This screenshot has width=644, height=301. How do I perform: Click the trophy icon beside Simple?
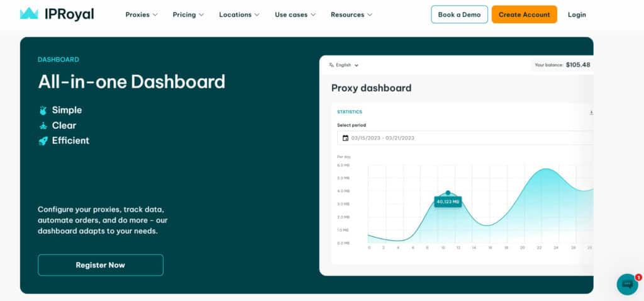(x=43, y=110)
